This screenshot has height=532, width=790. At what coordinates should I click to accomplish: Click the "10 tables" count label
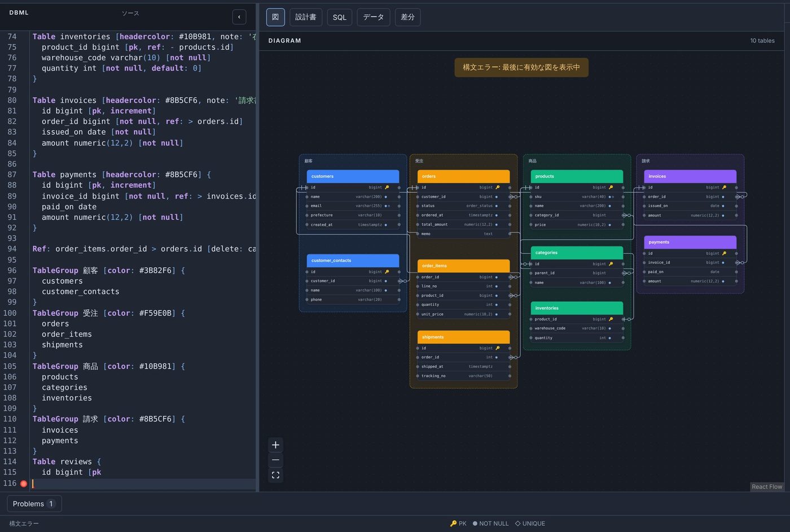click(762, 41)
